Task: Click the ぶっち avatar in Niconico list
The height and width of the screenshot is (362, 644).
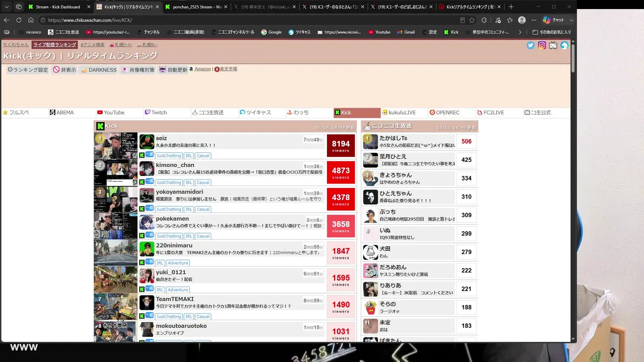Action: click(x=370, y=215)
